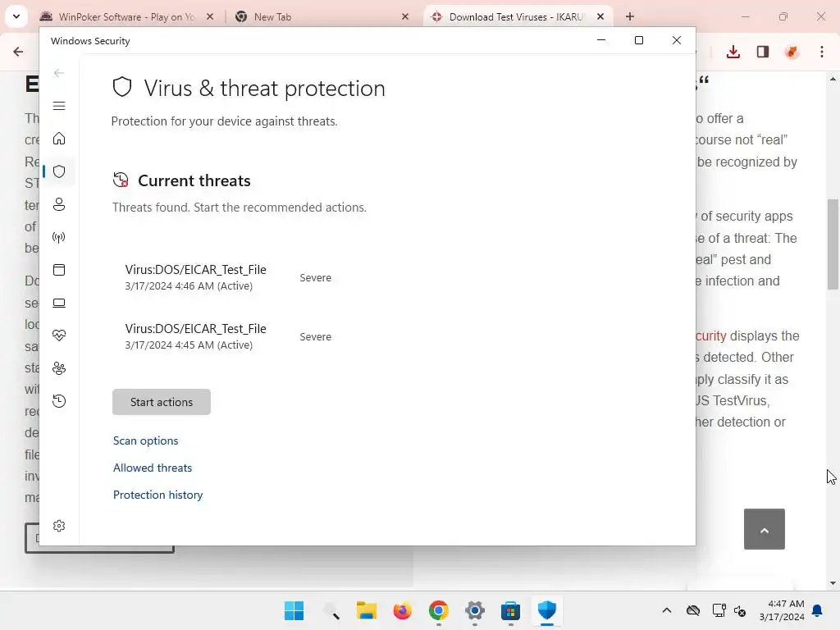Viewport: 840px width, 630px height.
Task: Click the back arrow in Windows Security
Action: (59, 73)
